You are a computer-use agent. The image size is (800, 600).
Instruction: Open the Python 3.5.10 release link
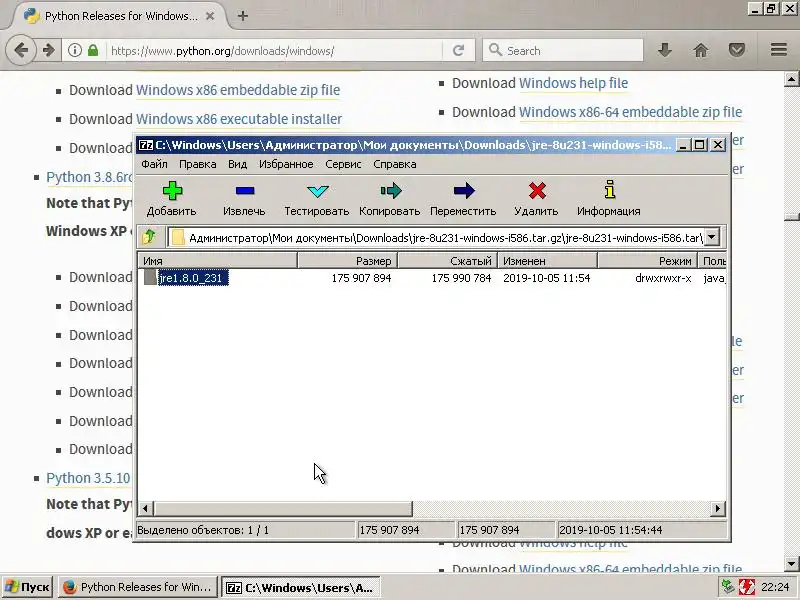click(88, 478)
